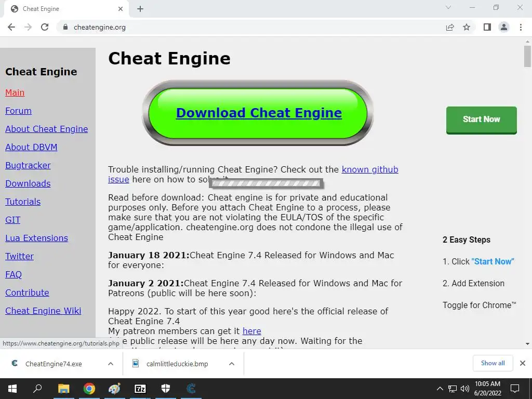This screenshot has width=532, height=399.
Task: Open Cheat Engine from the taskbar
Action: click(x=191, y=389)
